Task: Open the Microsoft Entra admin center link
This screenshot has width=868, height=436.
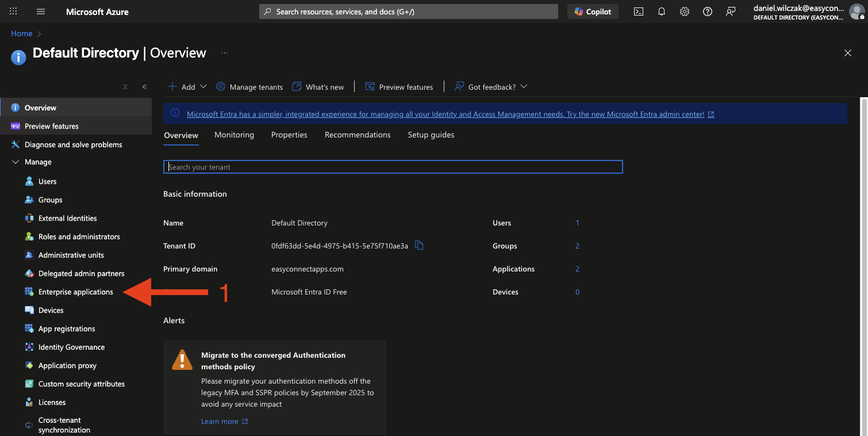Action: 445,114
